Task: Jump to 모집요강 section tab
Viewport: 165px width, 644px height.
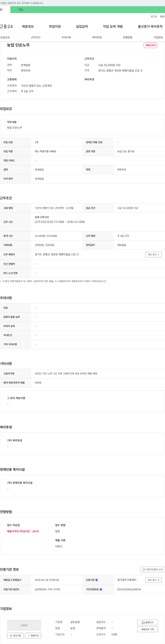Action: tap(5, 38)
